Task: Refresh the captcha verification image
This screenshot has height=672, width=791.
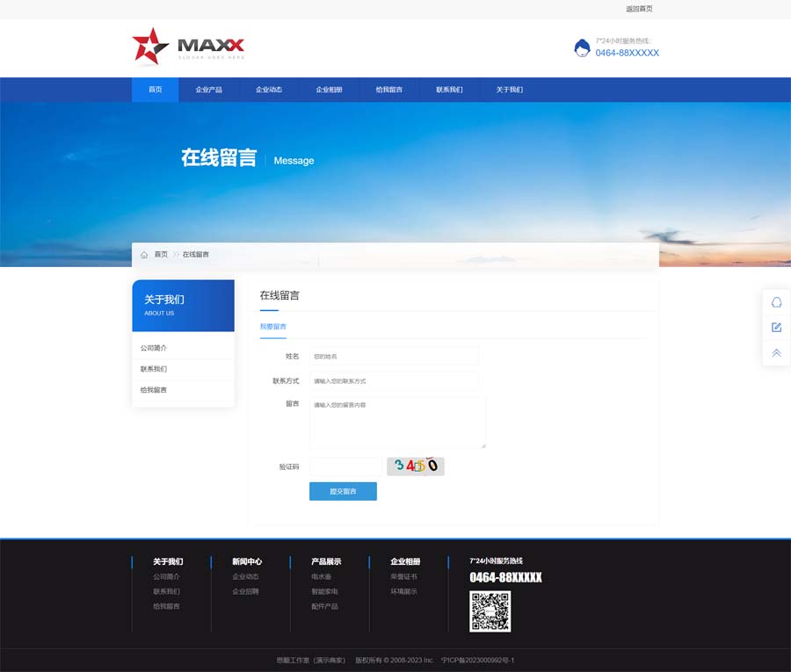Action: [x=416, y=466]
